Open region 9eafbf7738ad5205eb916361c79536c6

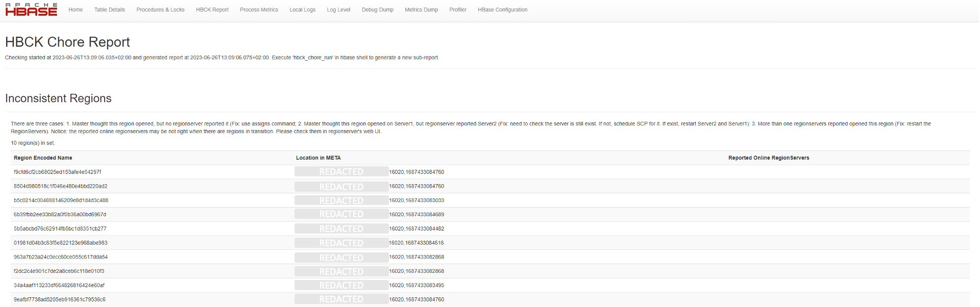pos(60,300)
